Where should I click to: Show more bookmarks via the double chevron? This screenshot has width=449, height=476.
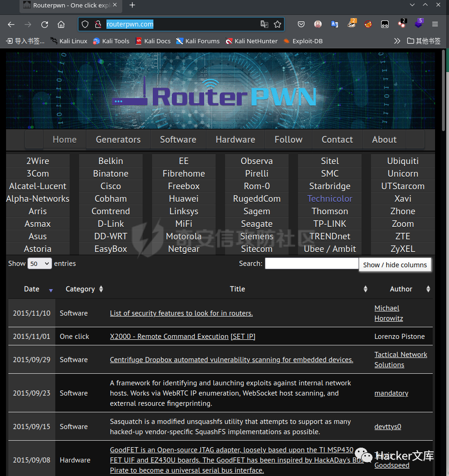click(x=397, y=41)
